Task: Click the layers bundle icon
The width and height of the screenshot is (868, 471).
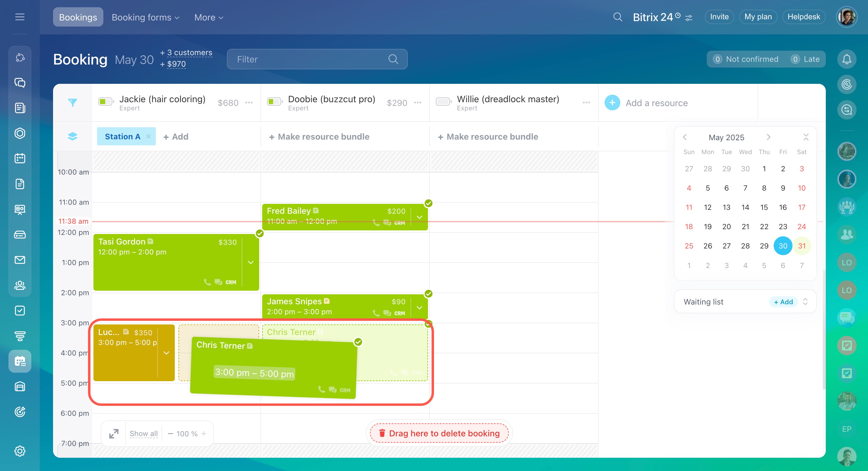Action: tap(72, 136)
